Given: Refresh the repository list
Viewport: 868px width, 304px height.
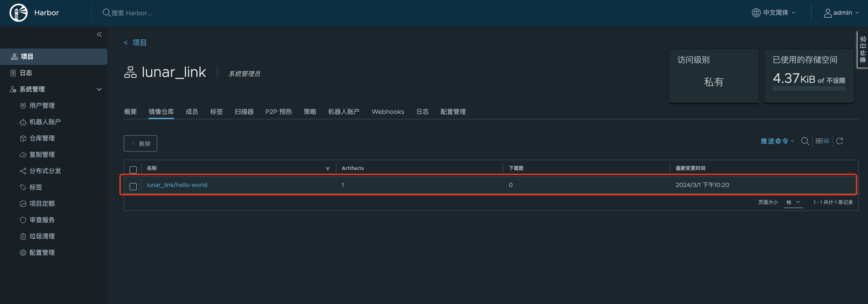Looking at the screenshot, I should pos(839,141).
